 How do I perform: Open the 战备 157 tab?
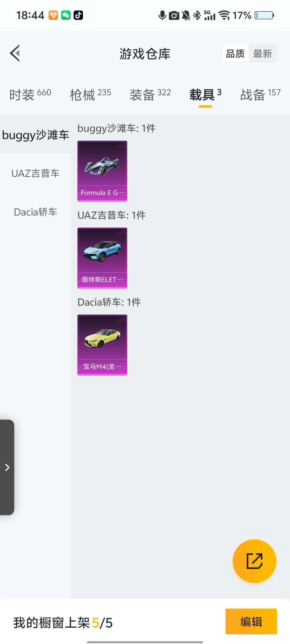(260, 94)
